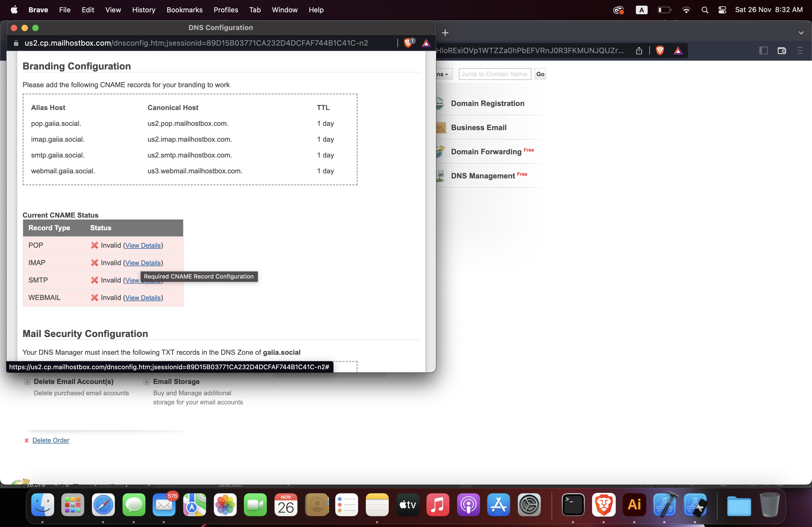Open the History menu
The width and height of the screenshot is (812, 527).
pyautogui.click(x=144, y=10)
